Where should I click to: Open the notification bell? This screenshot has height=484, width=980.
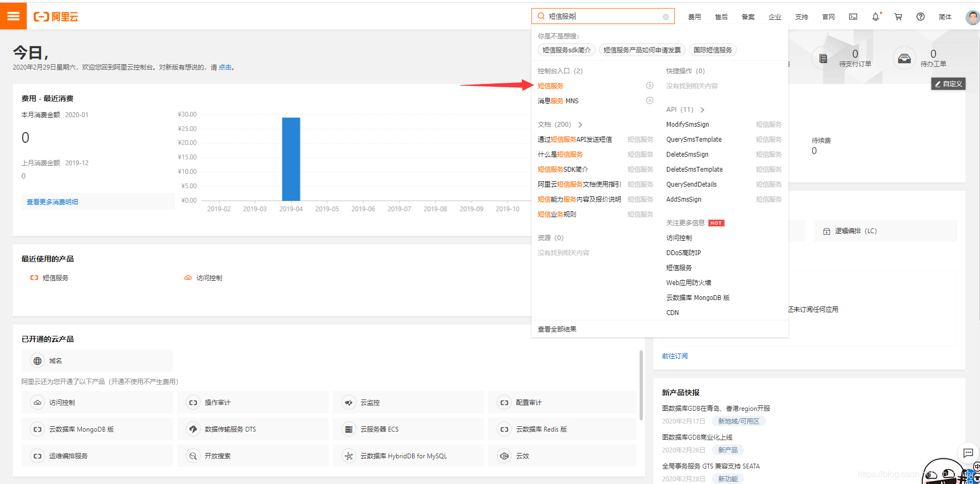[x=876, y=17]
